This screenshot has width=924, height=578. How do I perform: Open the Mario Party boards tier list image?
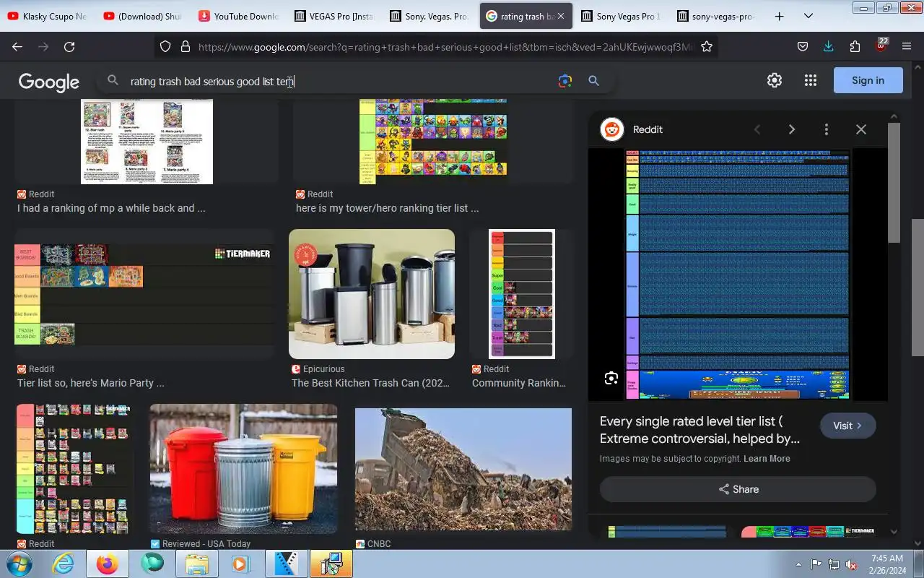click(144, 294)
